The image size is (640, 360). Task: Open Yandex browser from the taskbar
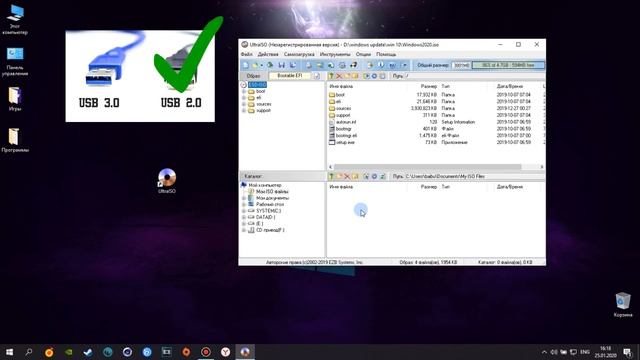click(x=225, y=352)
